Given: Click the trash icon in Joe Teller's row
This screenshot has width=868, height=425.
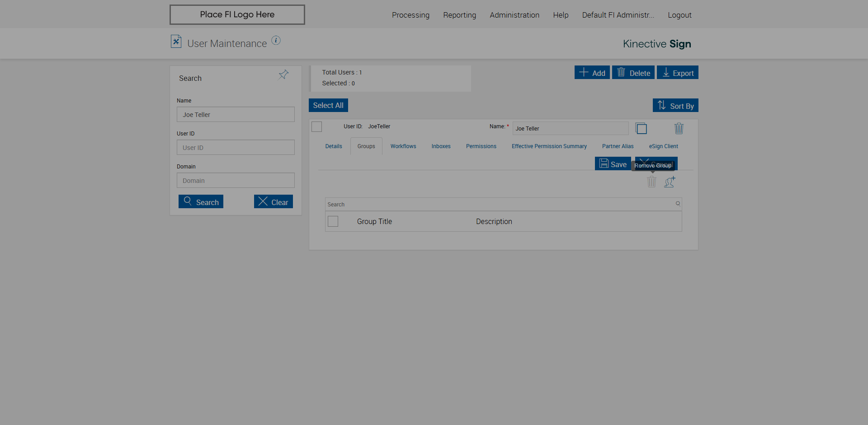Looking at the screenshot, I should (679, 128).
